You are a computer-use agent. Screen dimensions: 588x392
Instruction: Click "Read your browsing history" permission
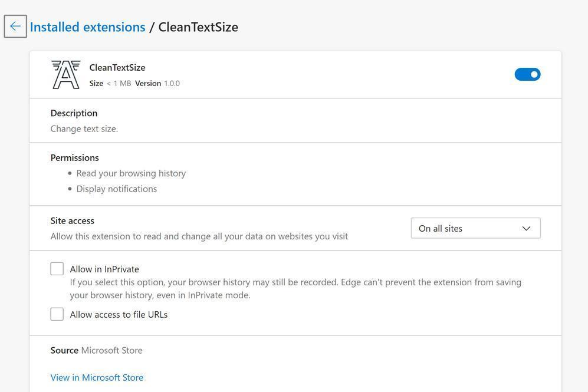pyautogui.click(x=131, y=173)
